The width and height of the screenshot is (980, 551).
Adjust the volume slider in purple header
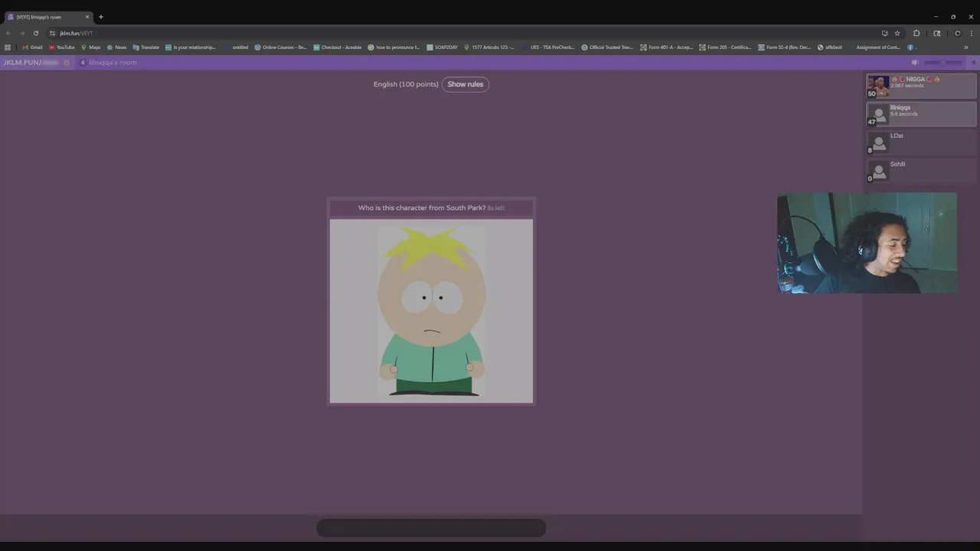coord(943,62)
